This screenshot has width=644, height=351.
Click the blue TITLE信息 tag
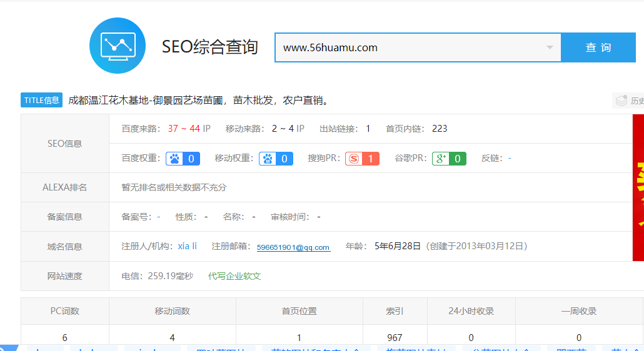pos(42,100)
